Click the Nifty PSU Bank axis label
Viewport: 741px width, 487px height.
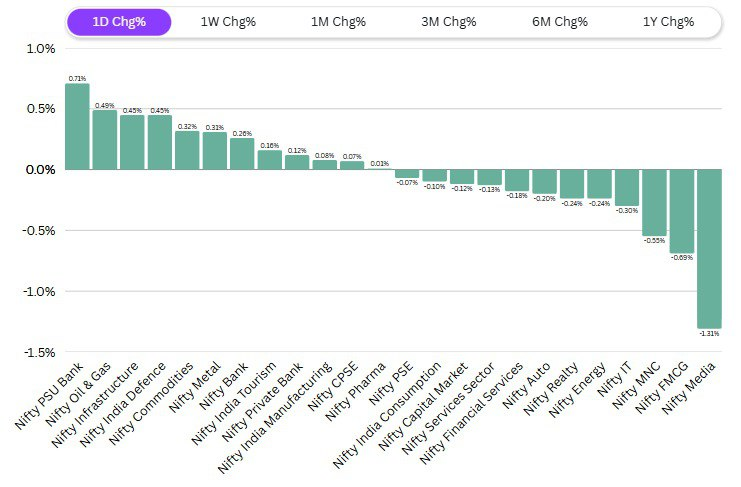(49, 396)
